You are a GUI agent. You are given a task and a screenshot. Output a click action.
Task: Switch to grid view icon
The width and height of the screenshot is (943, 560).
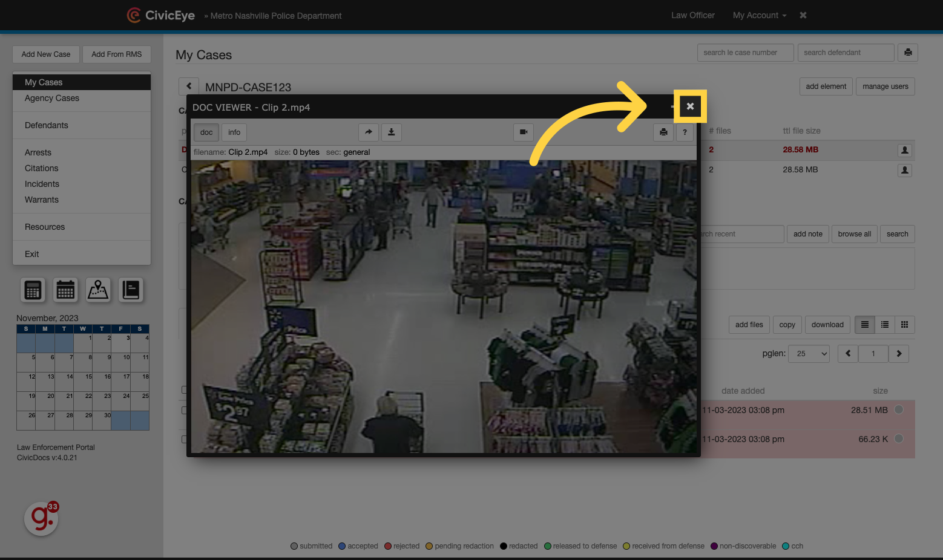click(905, 325)
